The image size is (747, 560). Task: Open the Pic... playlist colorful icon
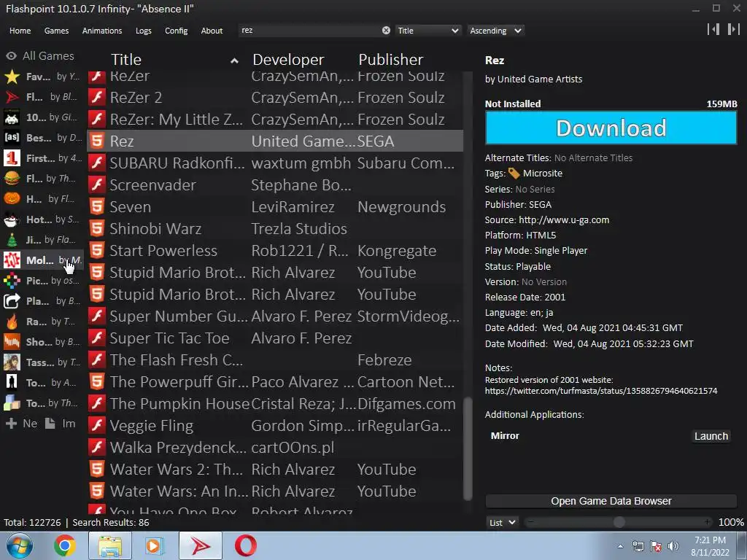[x=12, y=281]
